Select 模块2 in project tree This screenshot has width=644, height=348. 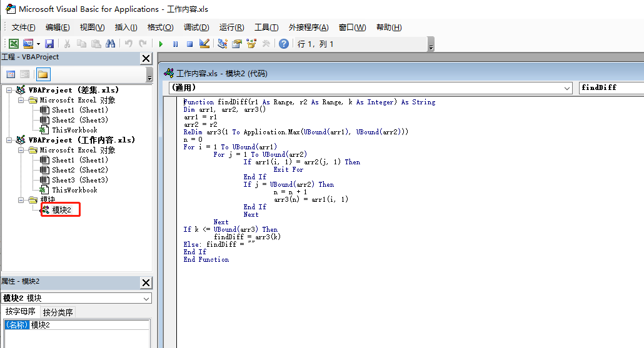tap(61, 210)
